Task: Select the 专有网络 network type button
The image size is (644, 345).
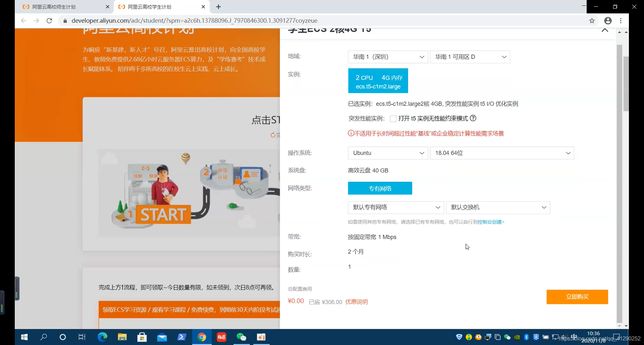Action: click(380, 188)
